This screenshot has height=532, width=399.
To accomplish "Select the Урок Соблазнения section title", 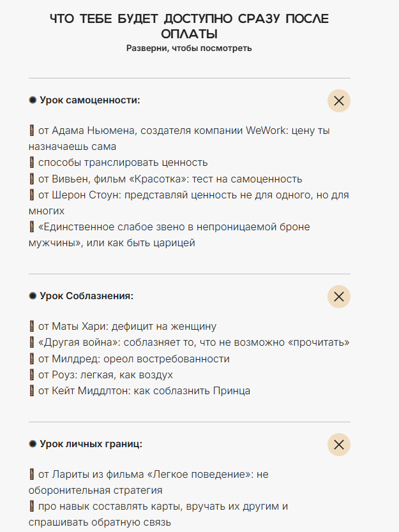I will (x=86, y=296).
